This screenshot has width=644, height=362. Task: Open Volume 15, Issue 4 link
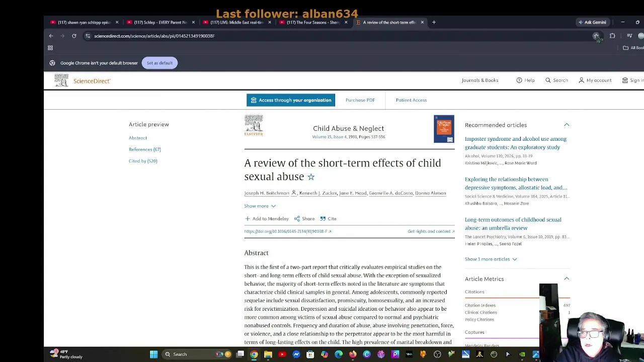click(330, 137)
